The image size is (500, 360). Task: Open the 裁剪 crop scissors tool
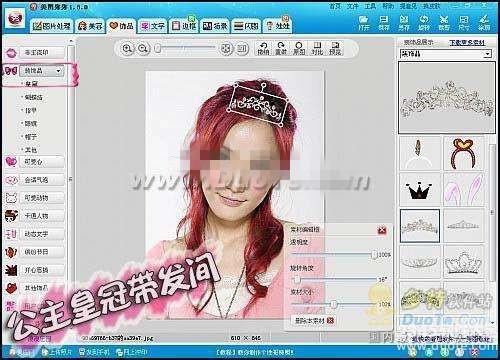[444, 23]
